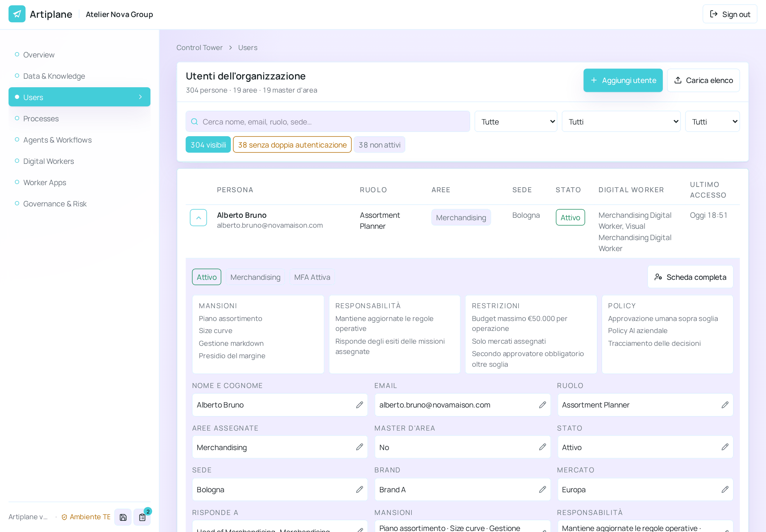766x532 pixels.
Task: Click the user search input field
Action: (x=328, y=122)
